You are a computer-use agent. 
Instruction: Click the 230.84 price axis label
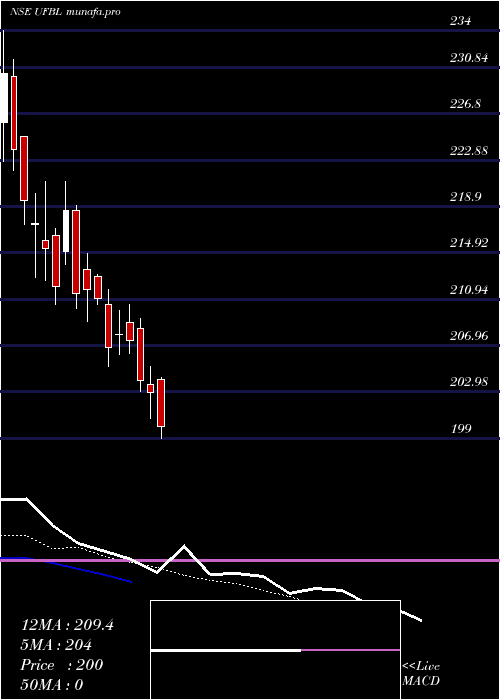click(x=468, y=58)
